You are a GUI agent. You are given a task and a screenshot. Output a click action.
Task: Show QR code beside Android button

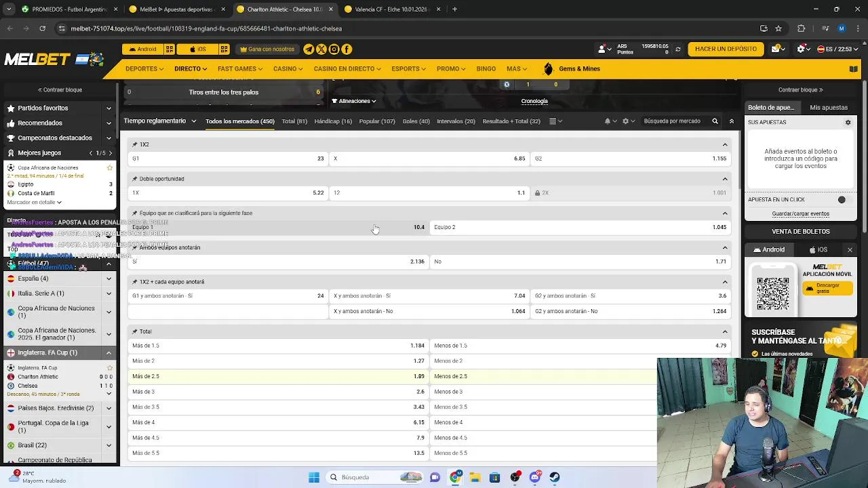point(170,49)
